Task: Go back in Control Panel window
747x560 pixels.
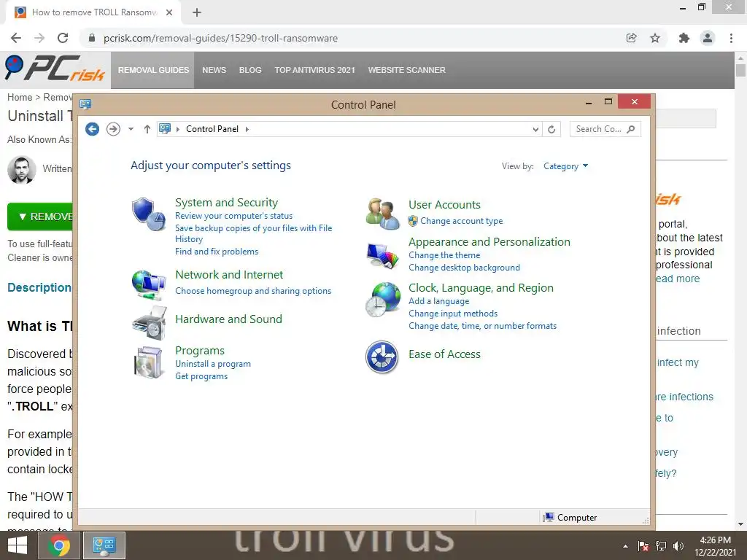Action: tap(93, 129)
